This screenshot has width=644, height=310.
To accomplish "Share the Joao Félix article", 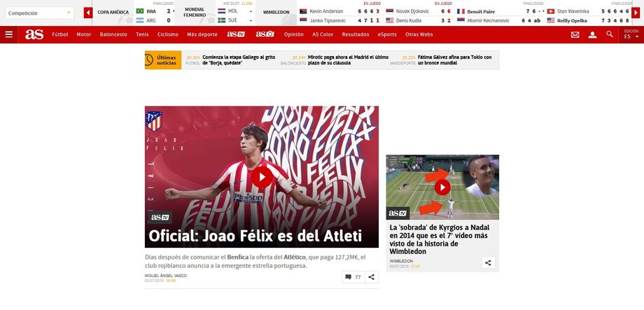I will [371, 277].
